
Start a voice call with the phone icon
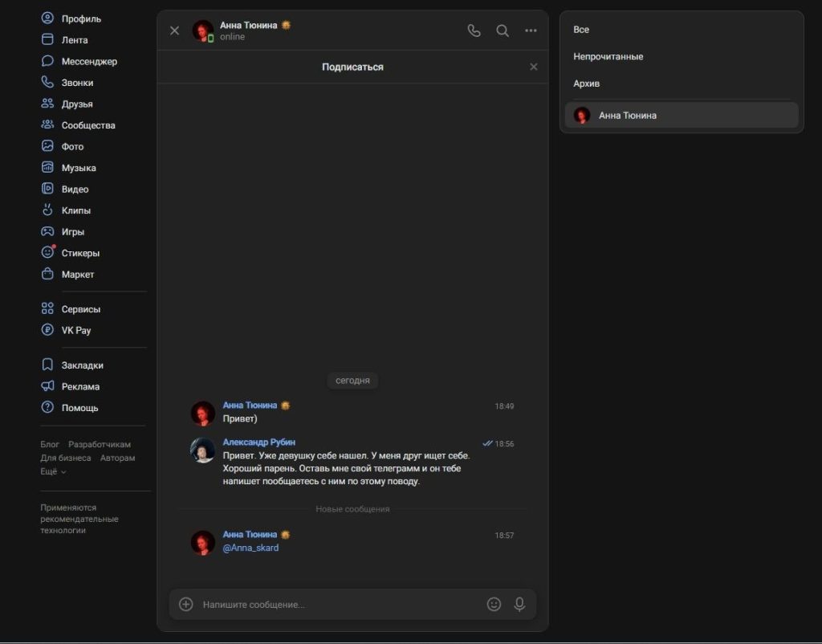(x=474, y=31)
